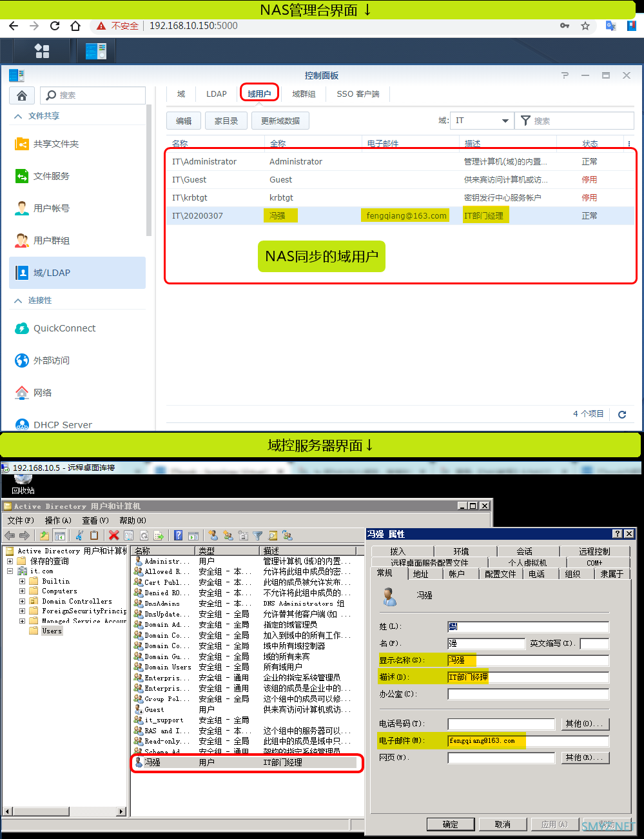Click the properties icon in AD toolbar

click(128, 535)
